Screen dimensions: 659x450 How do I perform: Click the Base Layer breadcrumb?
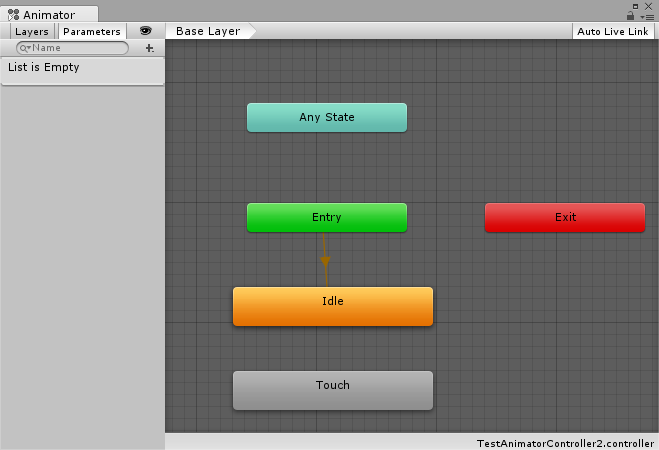[x=208, y=31]
